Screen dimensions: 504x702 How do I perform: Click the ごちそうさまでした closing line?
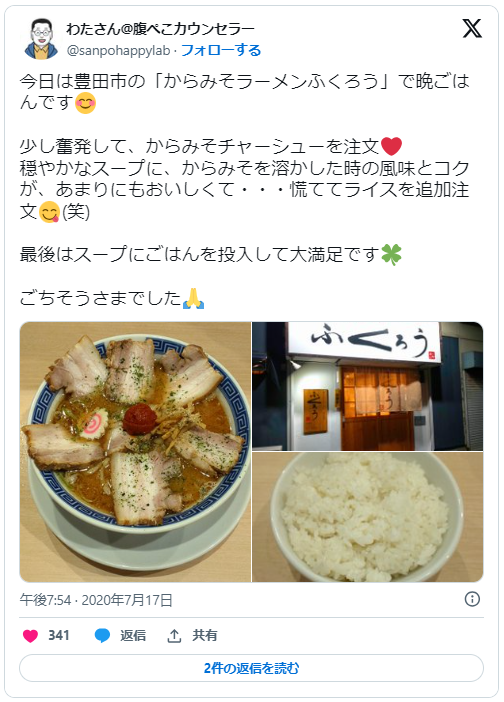pyautogui.click(x=112, y=298)
